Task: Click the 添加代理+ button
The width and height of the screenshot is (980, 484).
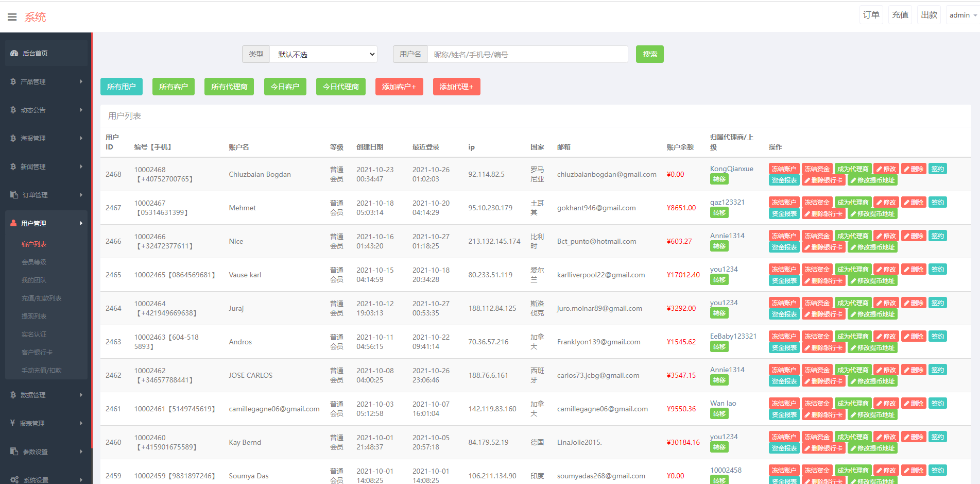Action: [x=456, y=87]
